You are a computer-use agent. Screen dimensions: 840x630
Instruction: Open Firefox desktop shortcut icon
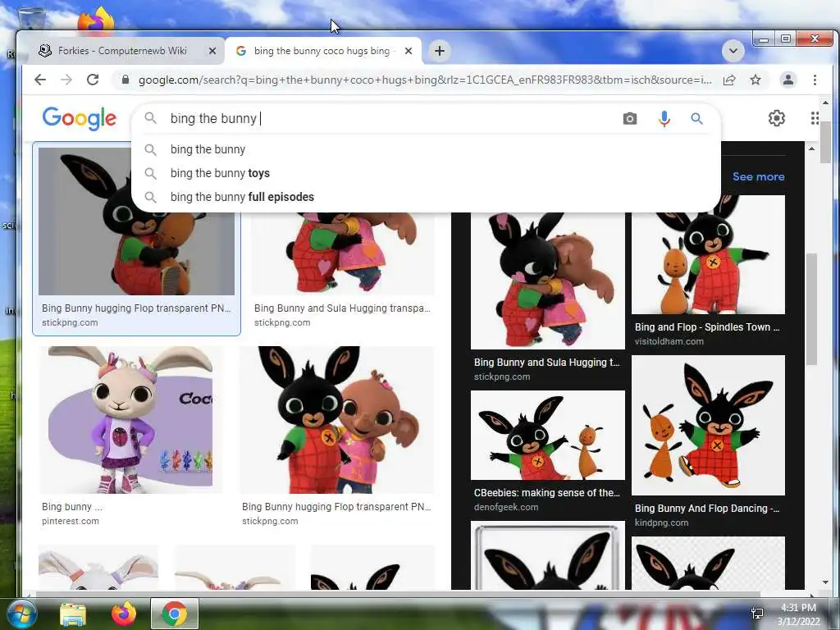(95, 20)
